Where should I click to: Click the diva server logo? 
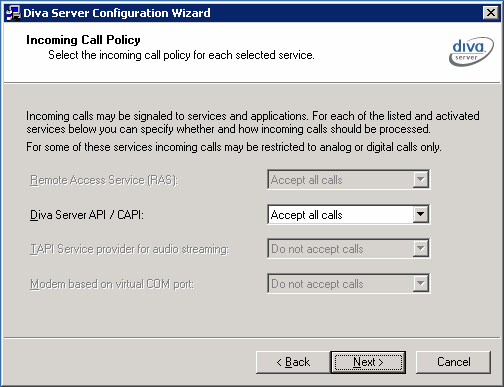coord(471,52)
